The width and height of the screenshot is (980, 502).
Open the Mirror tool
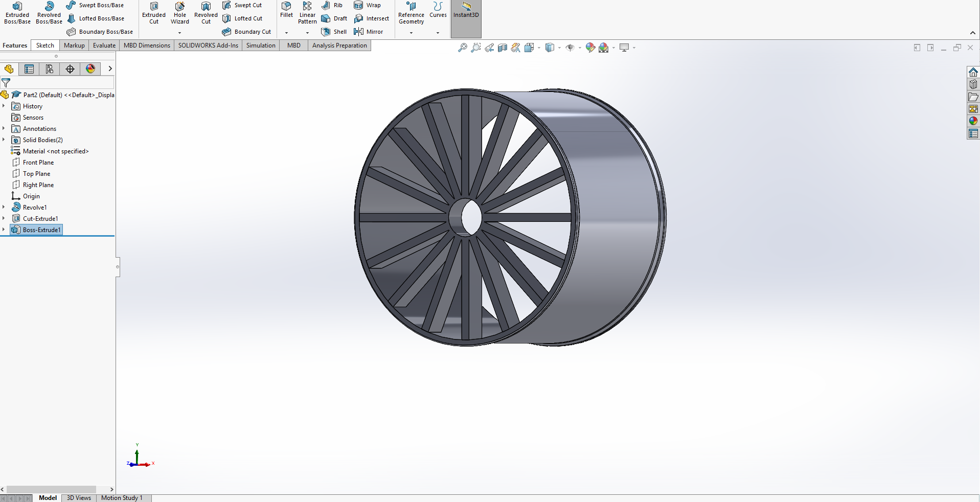(x=369, y=32)
